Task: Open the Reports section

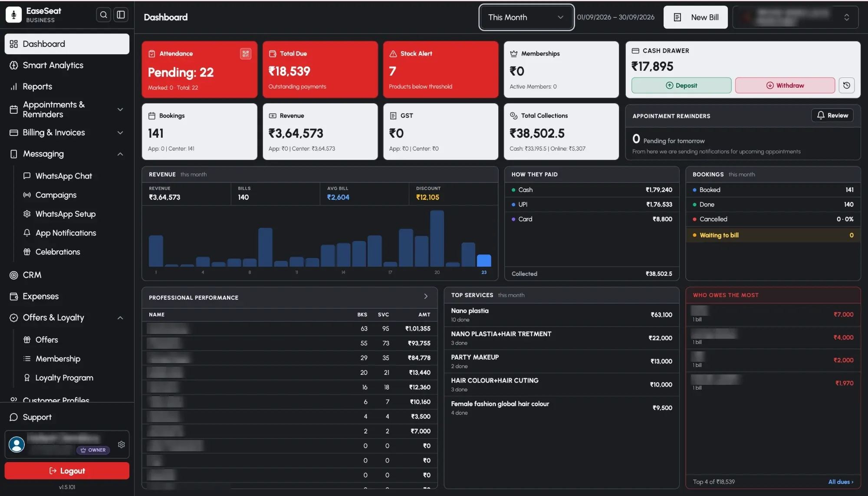Action: [x=67, y=86]
